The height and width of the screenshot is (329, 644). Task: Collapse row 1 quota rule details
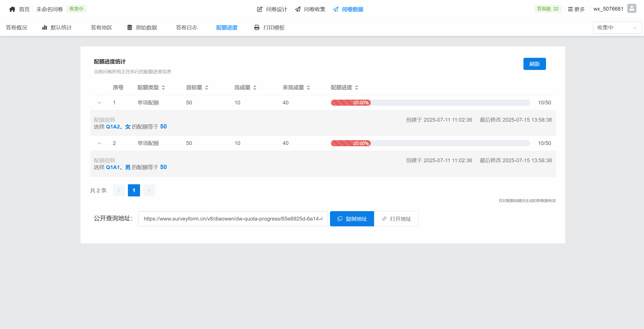pyautogui.click(x=100, y=103)
